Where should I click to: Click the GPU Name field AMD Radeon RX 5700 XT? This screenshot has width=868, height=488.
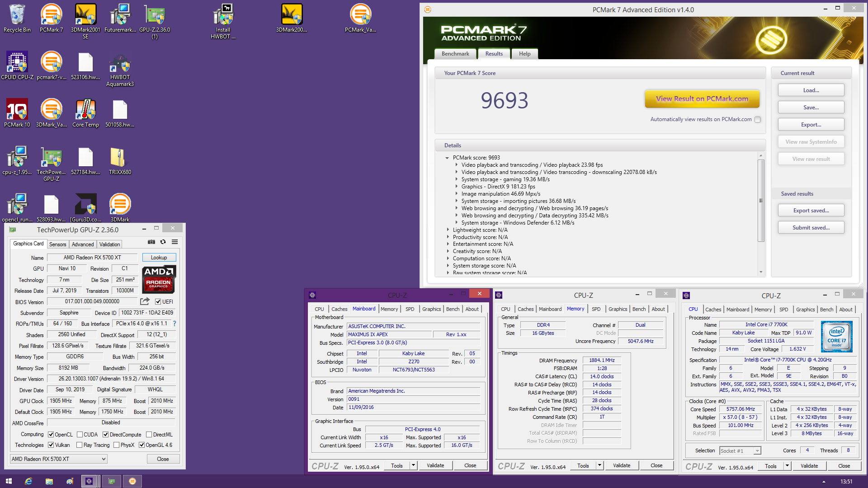click(92, 258)
